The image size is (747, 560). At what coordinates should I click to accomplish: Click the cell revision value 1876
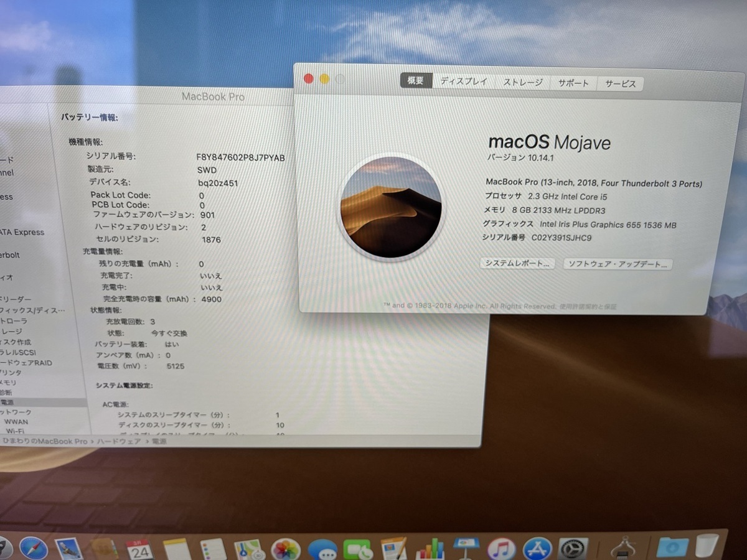(212, 240)
